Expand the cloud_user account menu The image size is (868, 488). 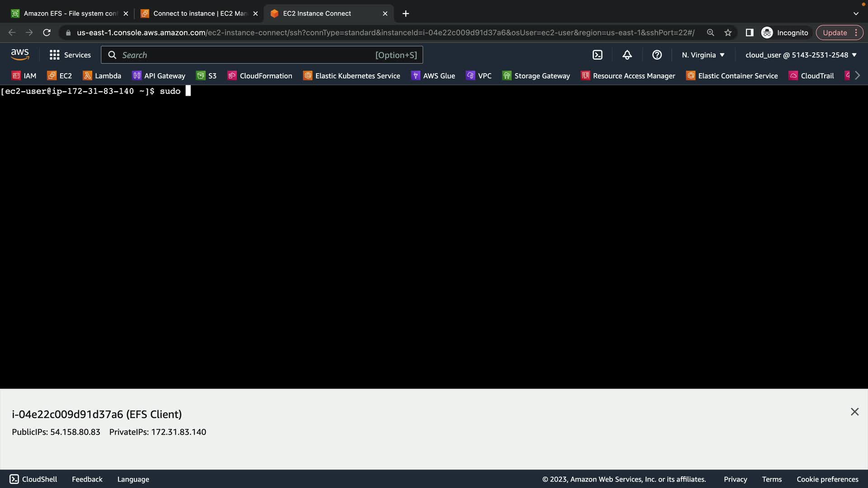[801, 55]
